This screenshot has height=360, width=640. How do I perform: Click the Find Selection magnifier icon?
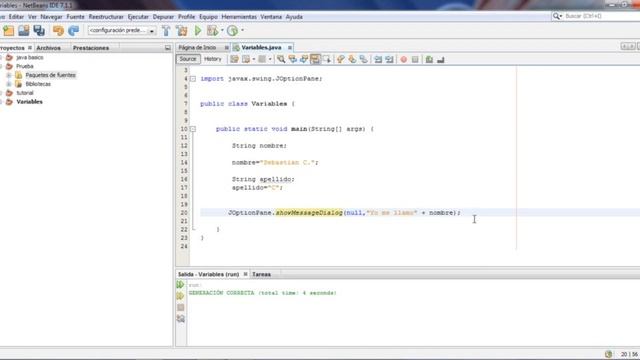coord(281,60)
